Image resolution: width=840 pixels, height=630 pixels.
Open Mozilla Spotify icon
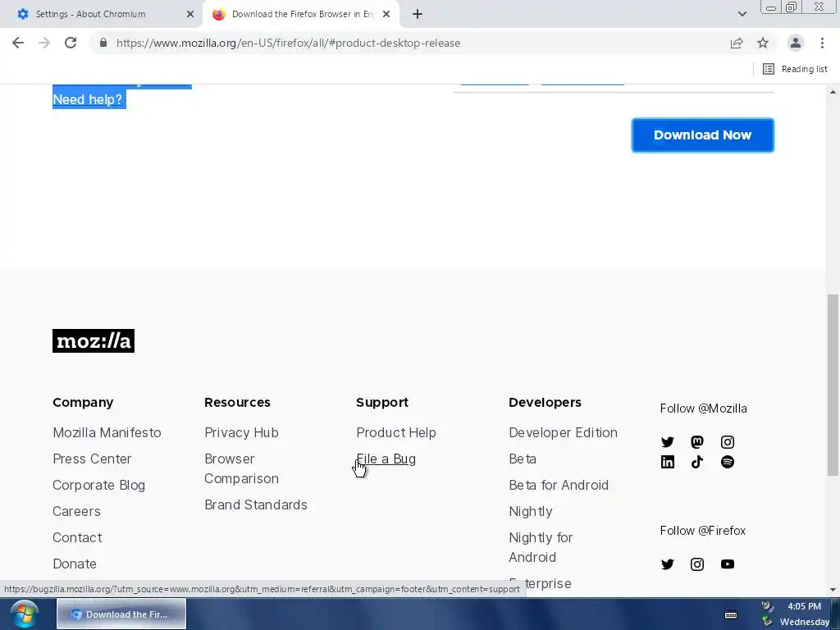(x=727, y=462)
